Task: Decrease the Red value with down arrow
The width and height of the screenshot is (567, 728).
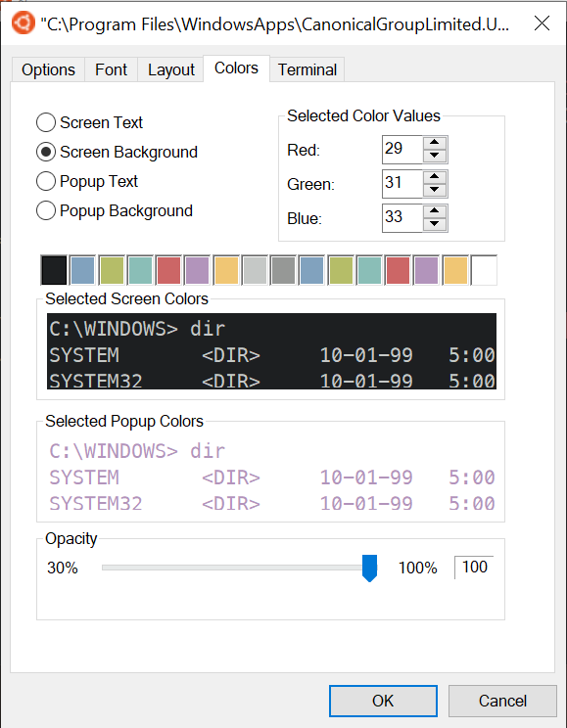Action: coord(435,155)
